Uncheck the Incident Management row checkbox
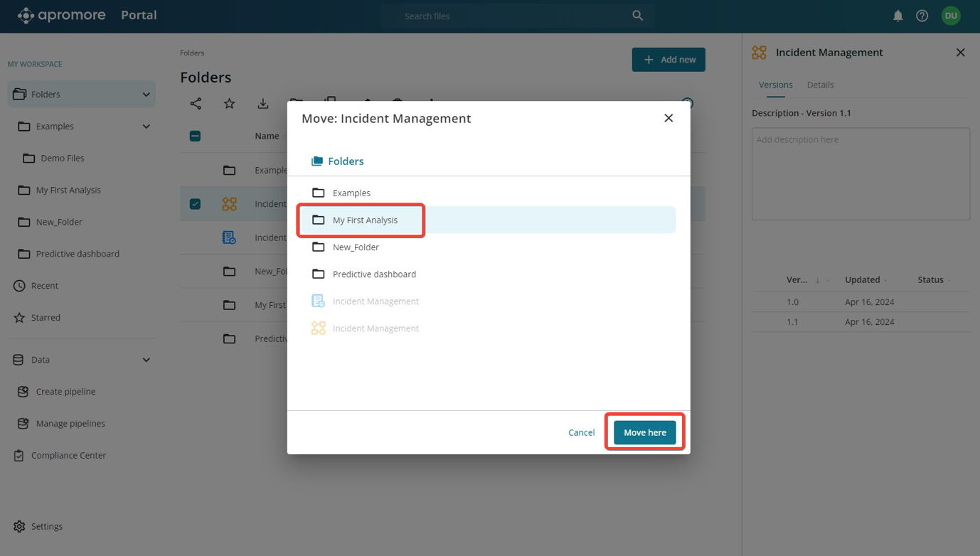The width and height of the screenshot is (980, 556). [195, 204]
